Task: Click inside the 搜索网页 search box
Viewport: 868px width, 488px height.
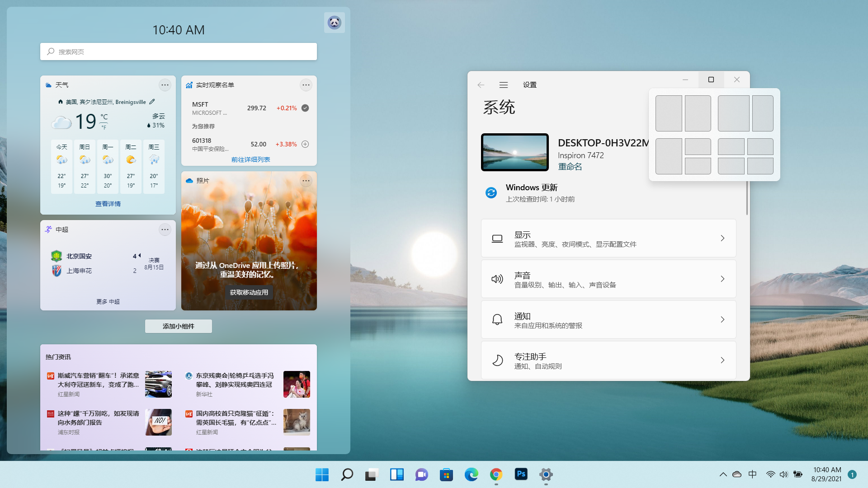Action: [x=178, y=51]
